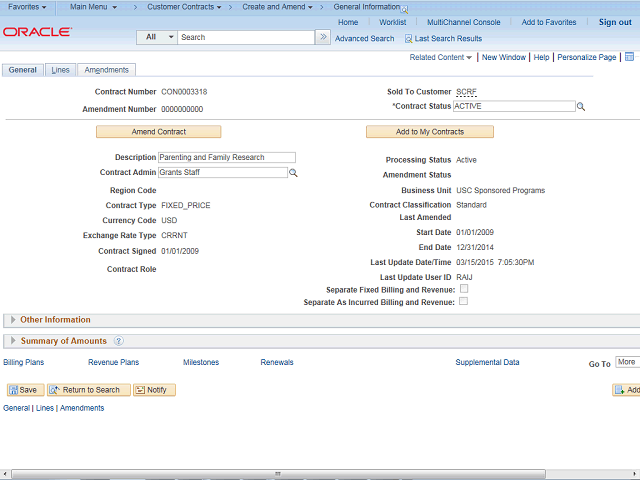Click the Description field with Parenting and Family Research
The image size is (640, 480).
pyautogui.click(x=227, y=157)
